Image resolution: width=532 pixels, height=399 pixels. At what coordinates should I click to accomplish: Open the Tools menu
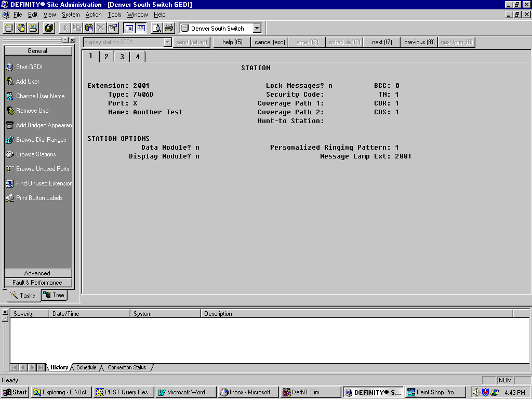click(x=114, y=15)
